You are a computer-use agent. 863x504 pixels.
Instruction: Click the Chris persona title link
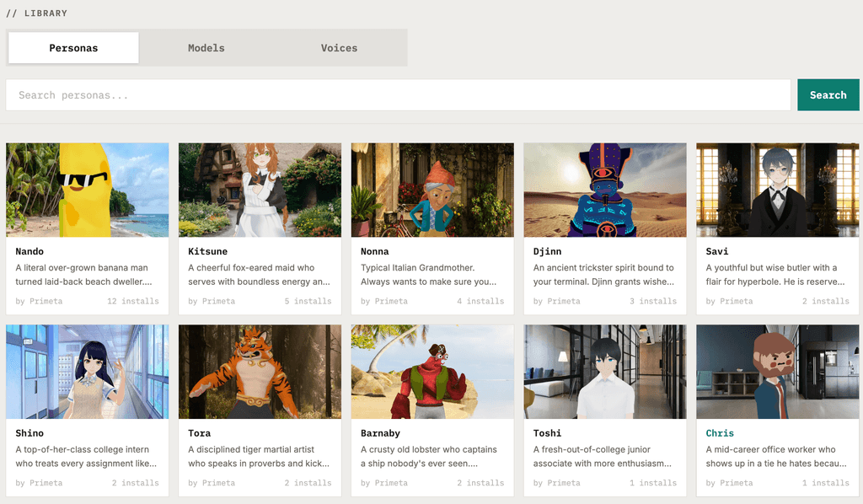(720, 433)
